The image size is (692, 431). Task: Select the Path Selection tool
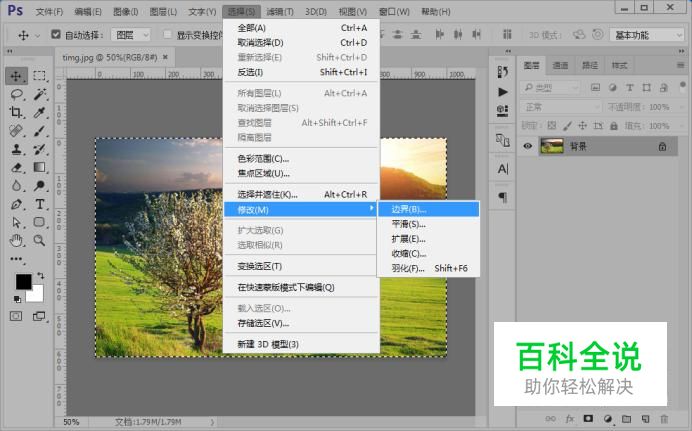coord(16,222)
